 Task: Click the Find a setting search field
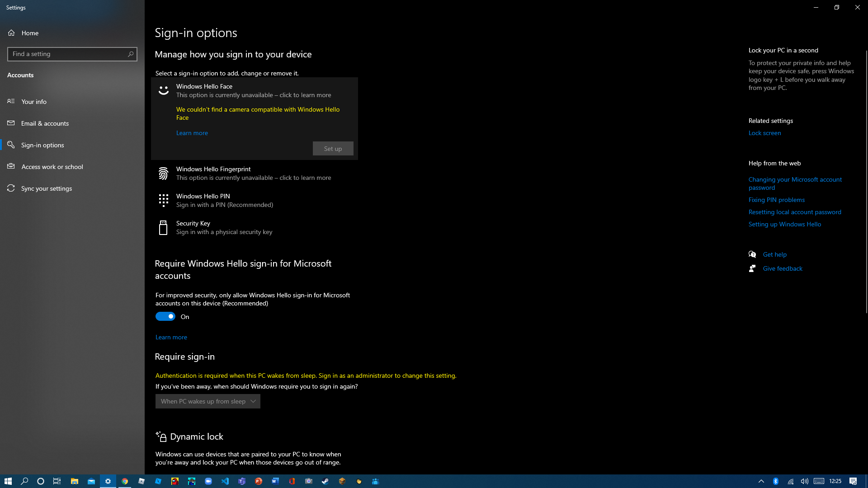(x=72, y=54)
